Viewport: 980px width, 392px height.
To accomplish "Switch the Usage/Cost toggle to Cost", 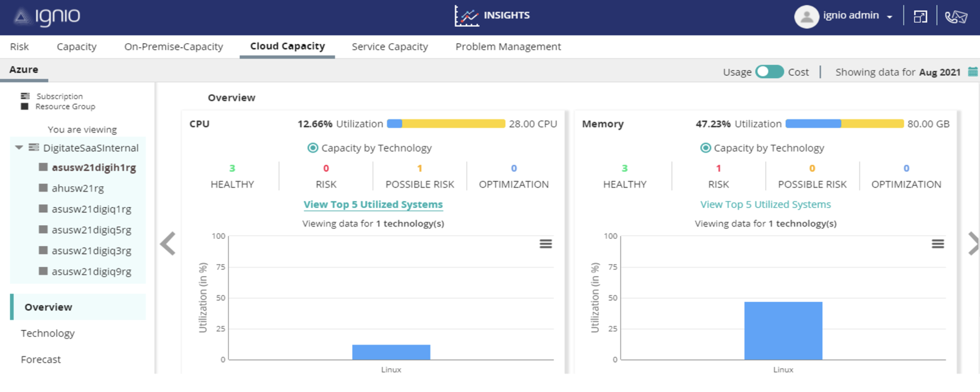I will pos(775,71).
